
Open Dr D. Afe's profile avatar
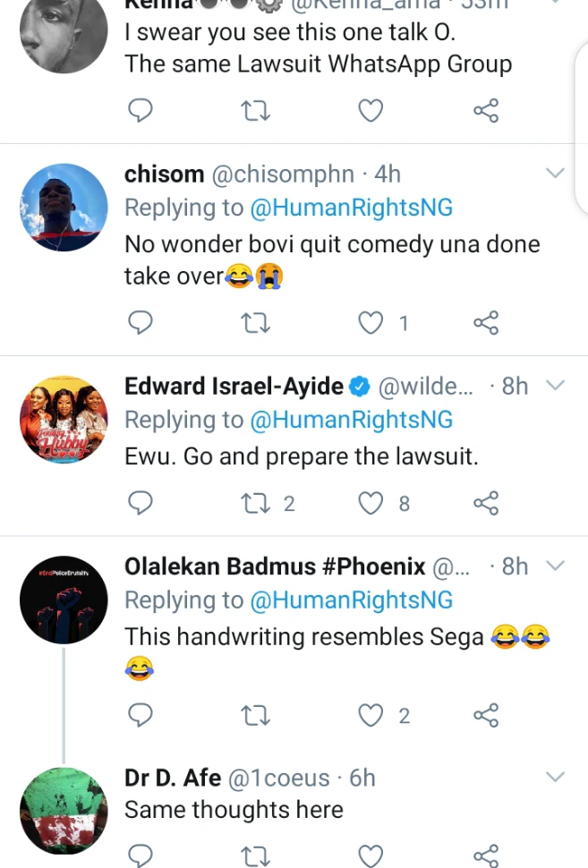(64, 811)
